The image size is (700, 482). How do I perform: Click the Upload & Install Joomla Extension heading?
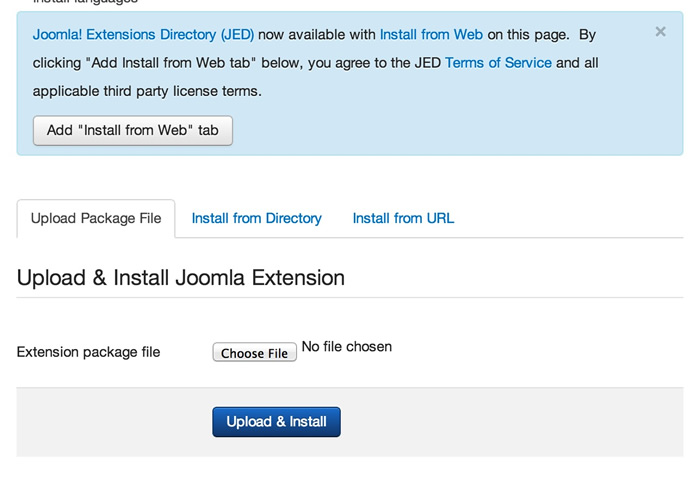(x=181, y=278)
